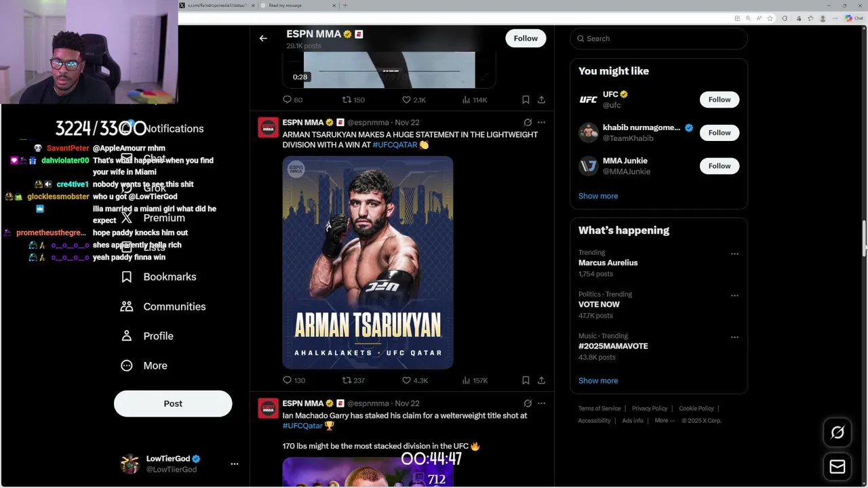The width and height of the screenshot is (868, 488).
Task: Open the #2025MAMAVOTE trending topic
Action: tap(613, 346)
